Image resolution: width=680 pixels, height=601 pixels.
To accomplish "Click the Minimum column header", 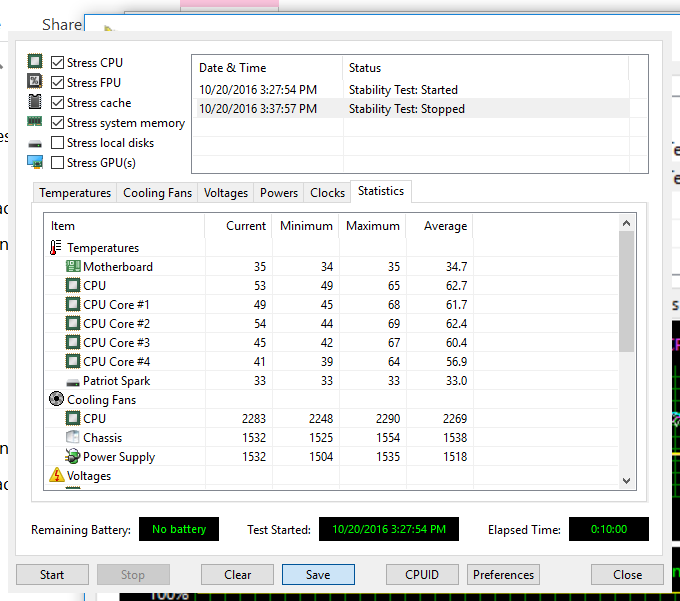I will [305, 226].
